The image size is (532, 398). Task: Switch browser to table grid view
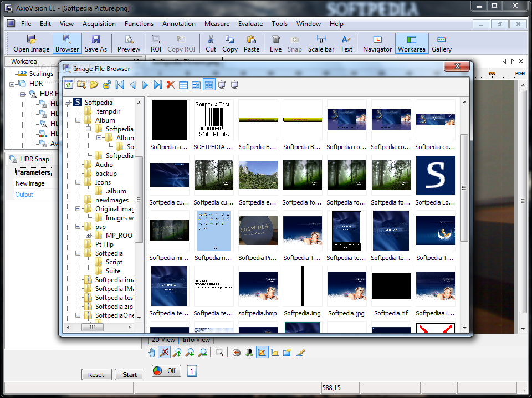point(183,85)
